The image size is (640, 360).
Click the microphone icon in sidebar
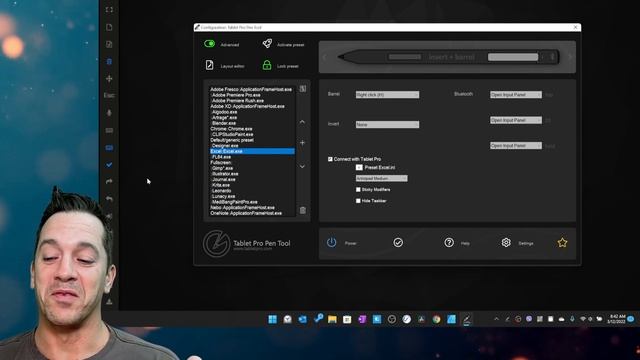point(109,113)
